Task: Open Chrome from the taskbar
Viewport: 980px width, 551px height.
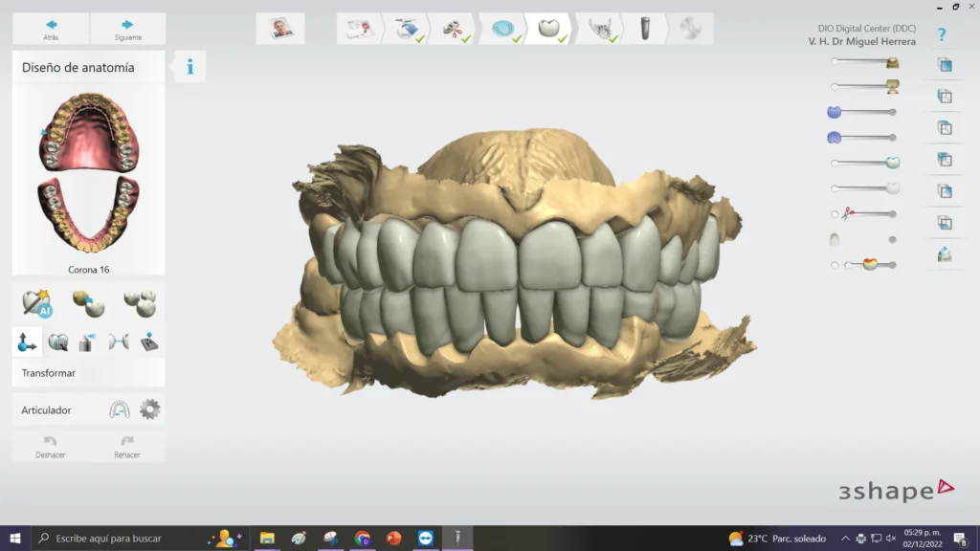Action: click(362, 538)
